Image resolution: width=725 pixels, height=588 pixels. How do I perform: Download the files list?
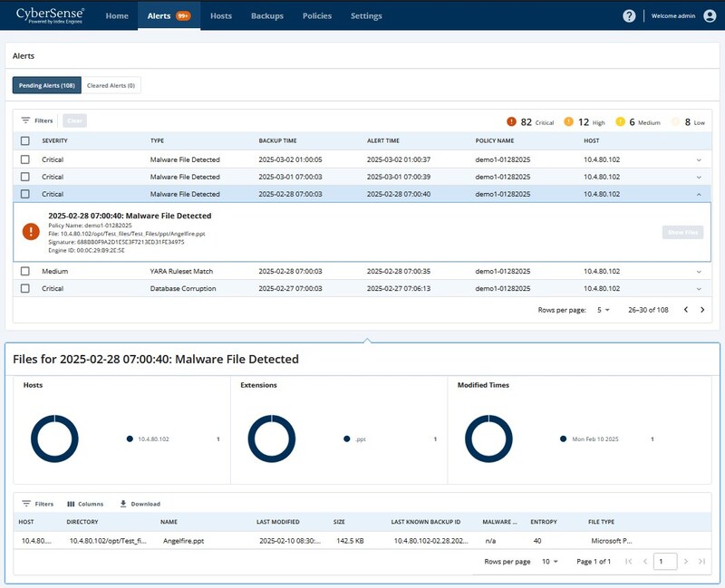(x=140, y=504)
